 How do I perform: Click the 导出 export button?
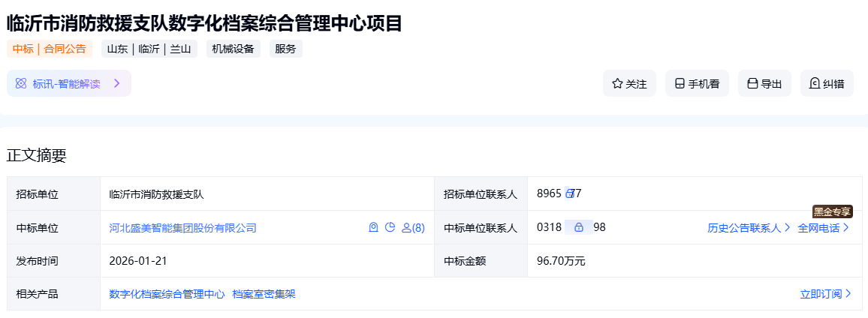(x=764, y=84)
